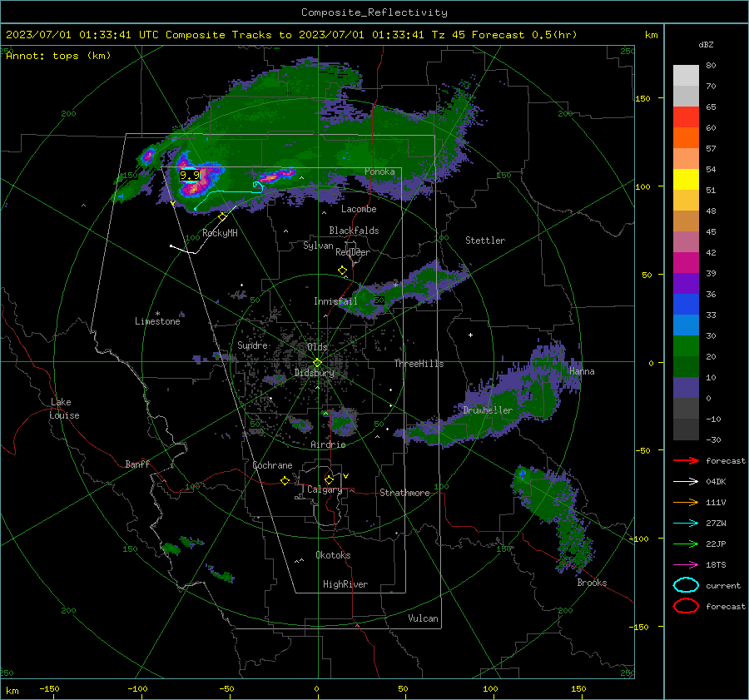Click the Stettler city label

[x=485, y=241]
